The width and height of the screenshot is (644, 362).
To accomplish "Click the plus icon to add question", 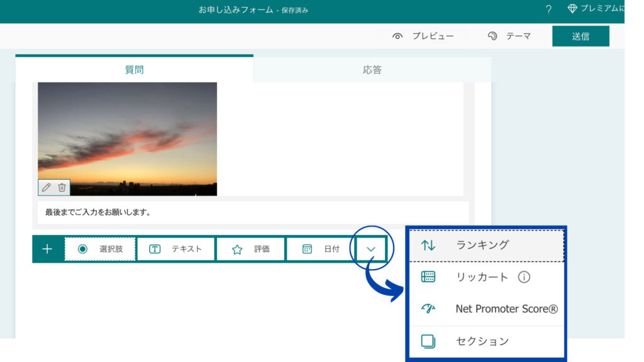I will [47, 248].
